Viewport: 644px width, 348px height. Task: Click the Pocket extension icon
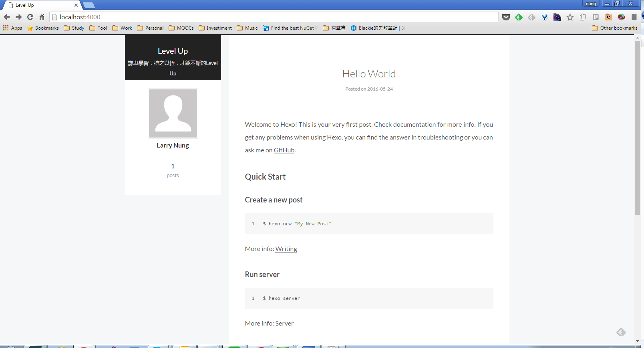506,17
